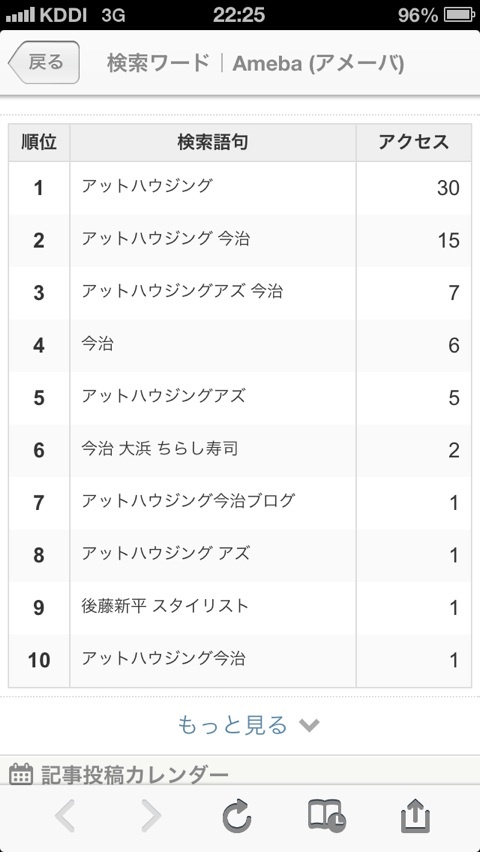Tap the 順位 column header
The height and width of the screenshot is (852, 480).
pos(39,143)
